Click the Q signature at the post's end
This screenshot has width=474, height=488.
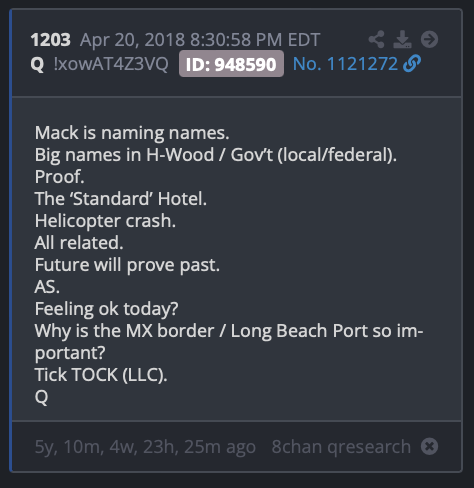[41, 397]
